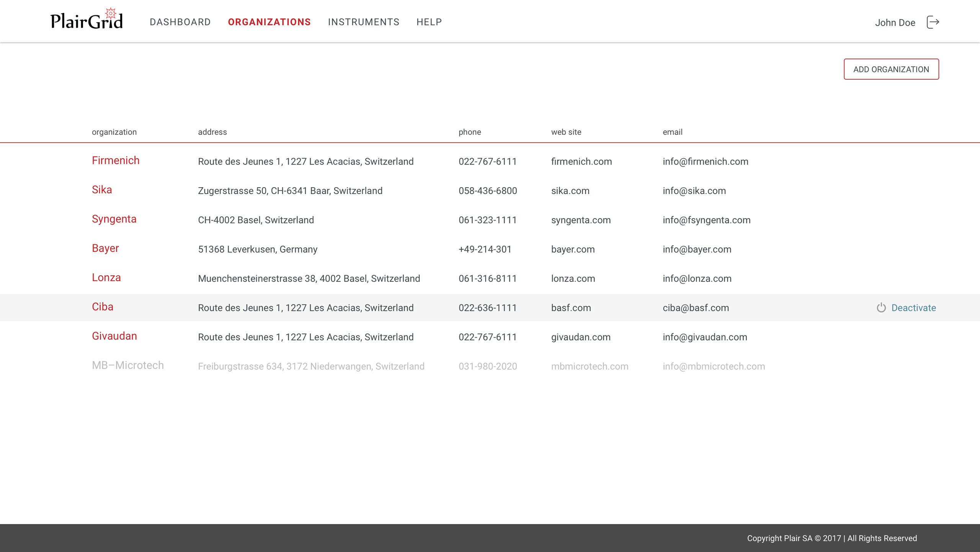Screen dimensions: 980x552
Task: Open the Lonza organization
Action: [106, 278]
